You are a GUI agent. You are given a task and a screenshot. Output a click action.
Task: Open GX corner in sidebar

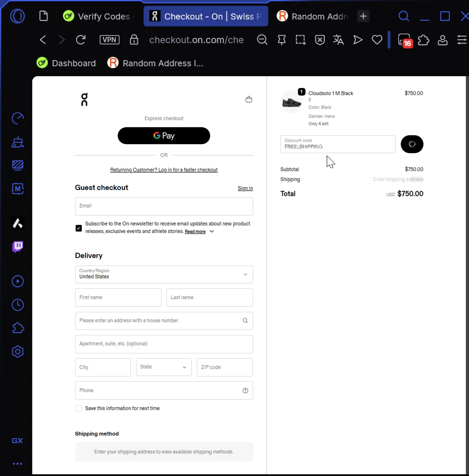pos(17,440)
